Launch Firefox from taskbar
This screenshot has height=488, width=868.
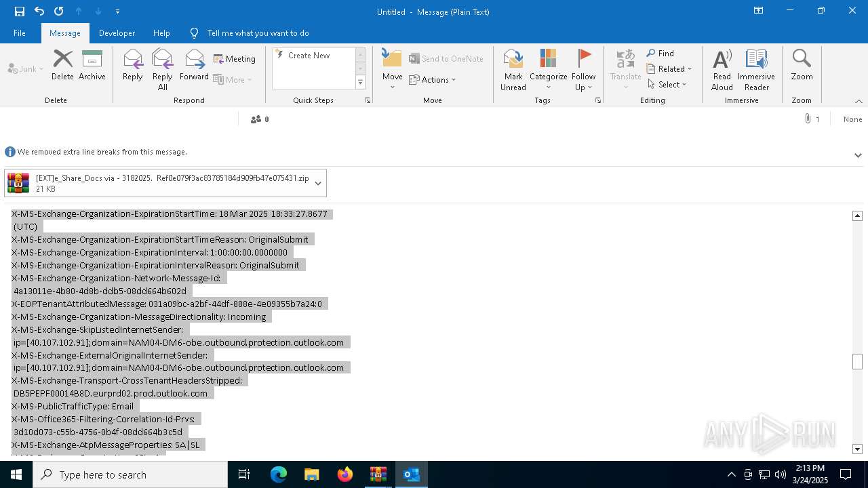point(345,474)
